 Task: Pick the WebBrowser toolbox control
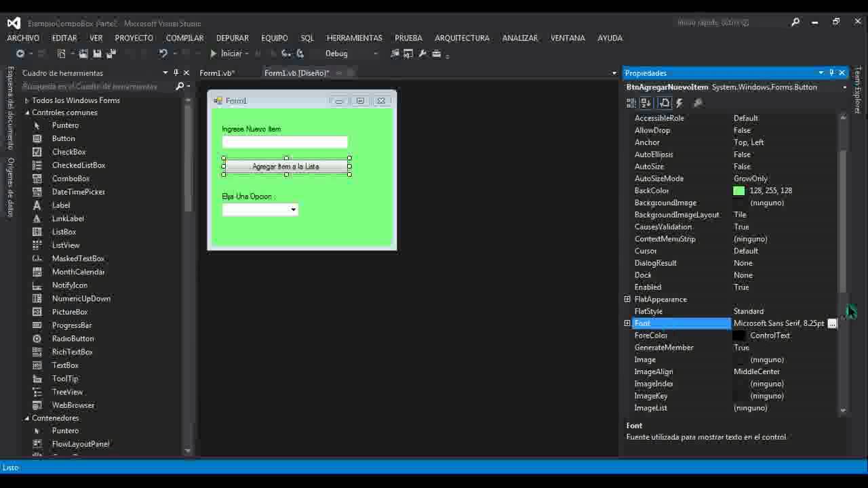click(x=73, y=405)
